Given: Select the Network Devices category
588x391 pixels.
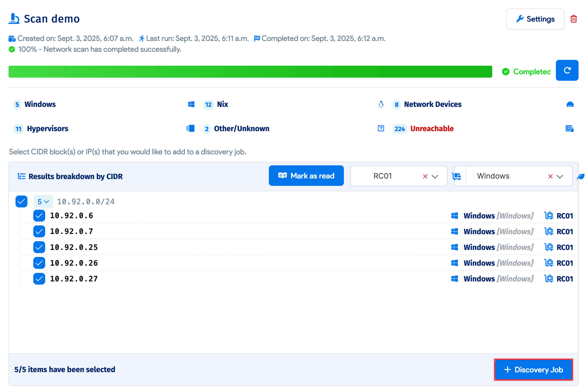Looking at the screenshot, I should (432, 104).
